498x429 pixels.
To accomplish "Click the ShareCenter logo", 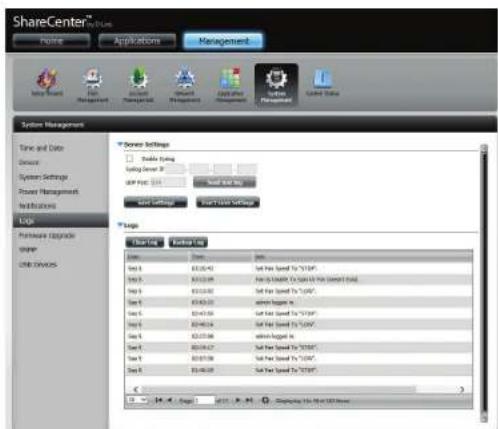I will click(62, 22).
